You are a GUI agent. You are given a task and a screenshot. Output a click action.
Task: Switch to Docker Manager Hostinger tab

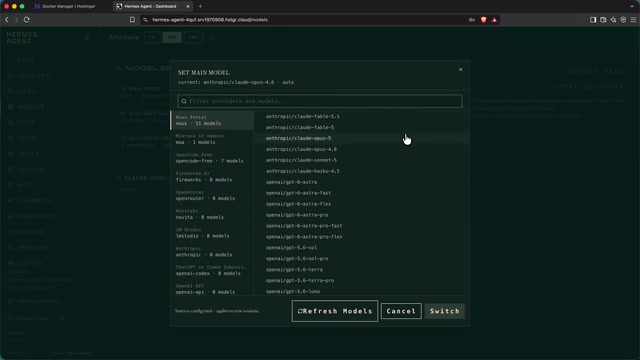[69, 6]
